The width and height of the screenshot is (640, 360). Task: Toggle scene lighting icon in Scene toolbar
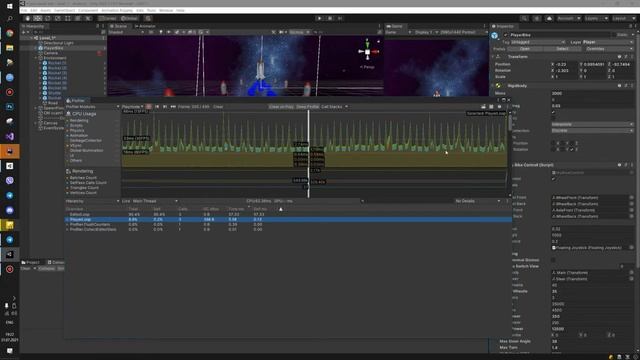[x=161, y=32]
